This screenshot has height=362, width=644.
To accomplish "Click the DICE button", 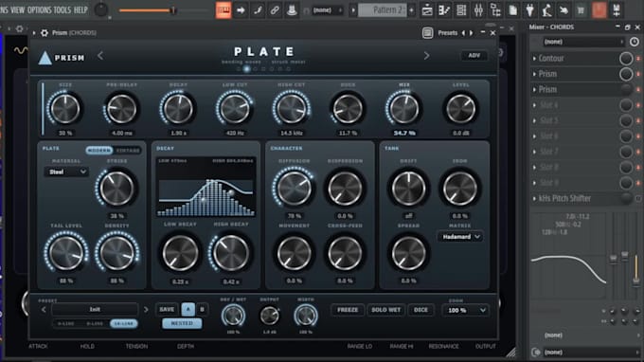I will (x=420, y=310).
